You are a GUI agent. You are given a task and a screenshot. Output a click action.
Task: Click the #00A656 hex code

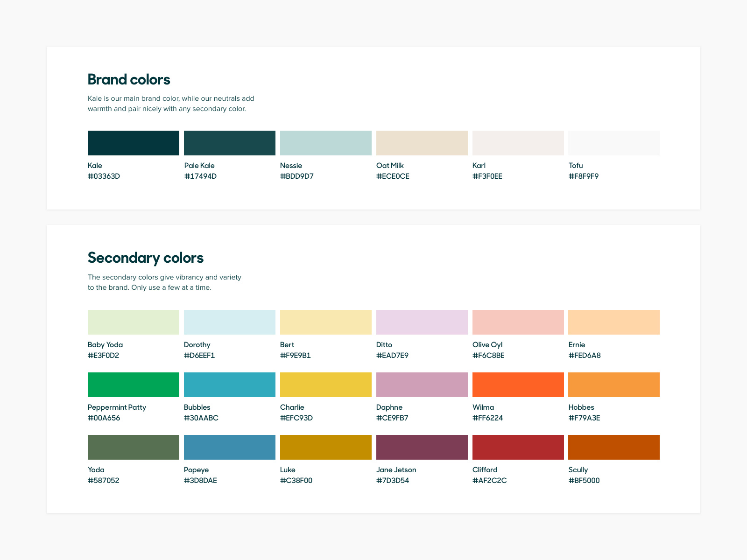pyautogui.click(x=104, y=418)
